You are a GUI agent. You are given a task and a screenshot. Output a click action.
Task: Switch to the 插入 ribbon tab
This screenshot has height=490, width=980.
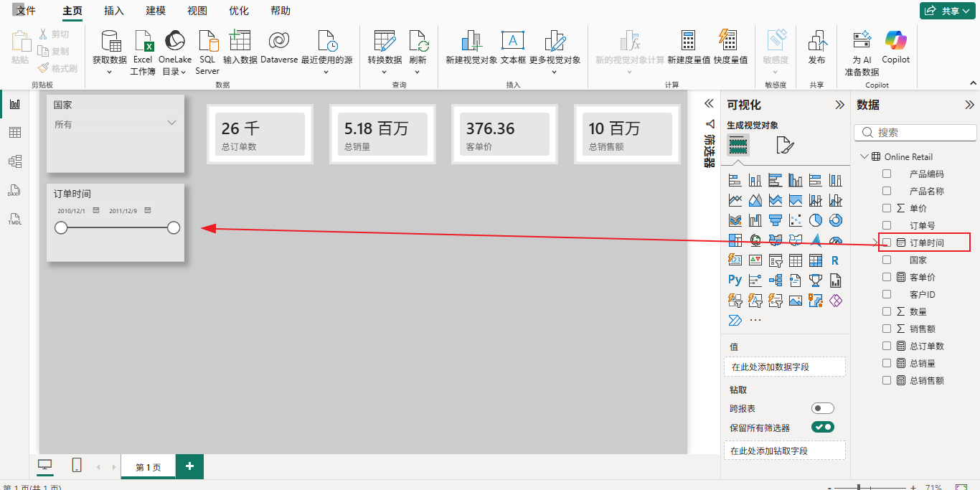[x=114, y=11]
